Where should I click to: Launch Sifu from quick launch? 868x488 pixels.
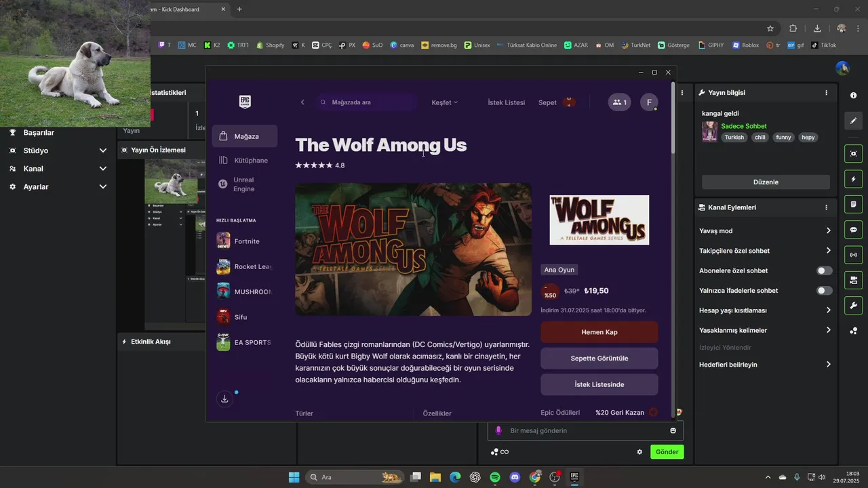tap(245, 317)
